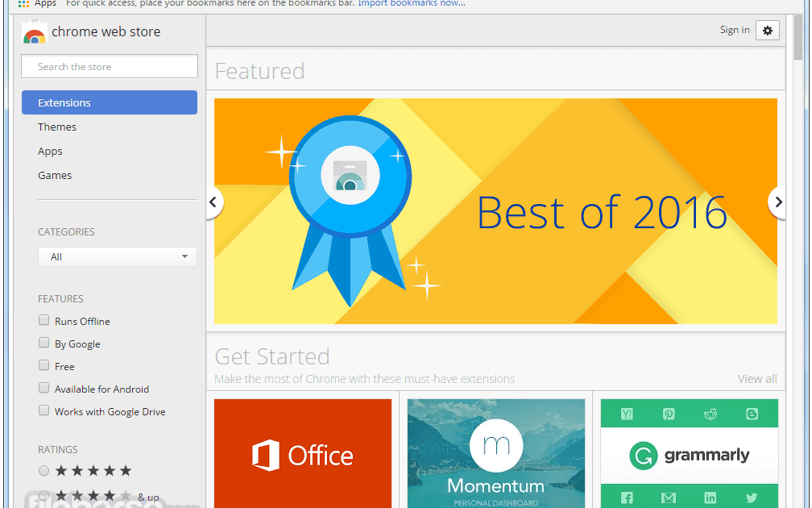Go to previous featured banner
Image resolution: width=812 pixels, height=508 pixels.
[214, 202]
